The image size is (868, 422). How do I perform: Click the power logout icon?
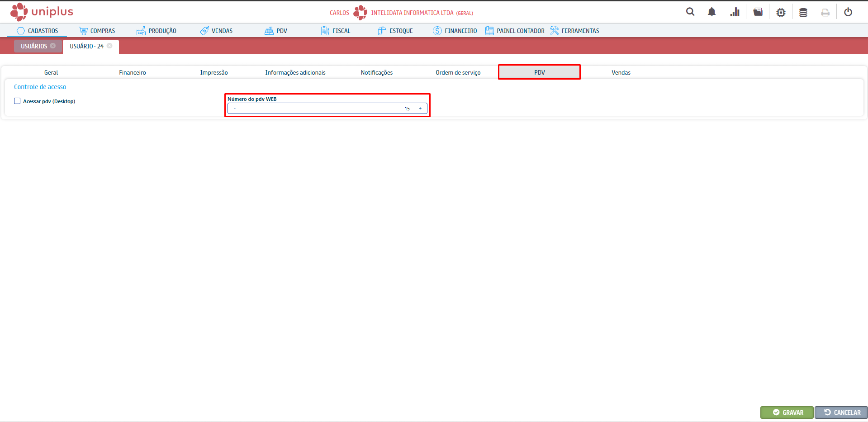coord(848,12)
